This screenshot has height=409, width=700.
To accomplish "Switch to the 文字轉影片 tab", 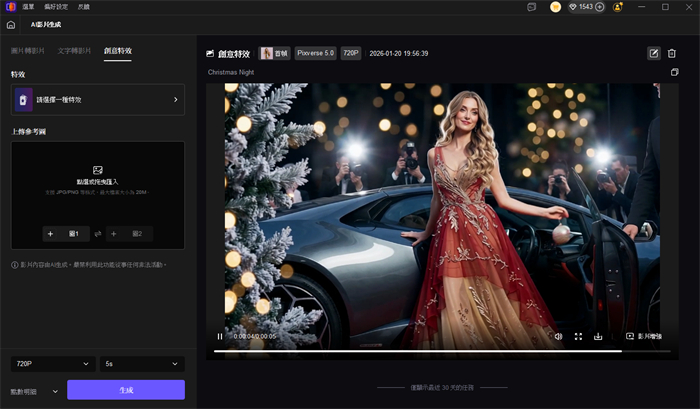I will pos(73,50).
